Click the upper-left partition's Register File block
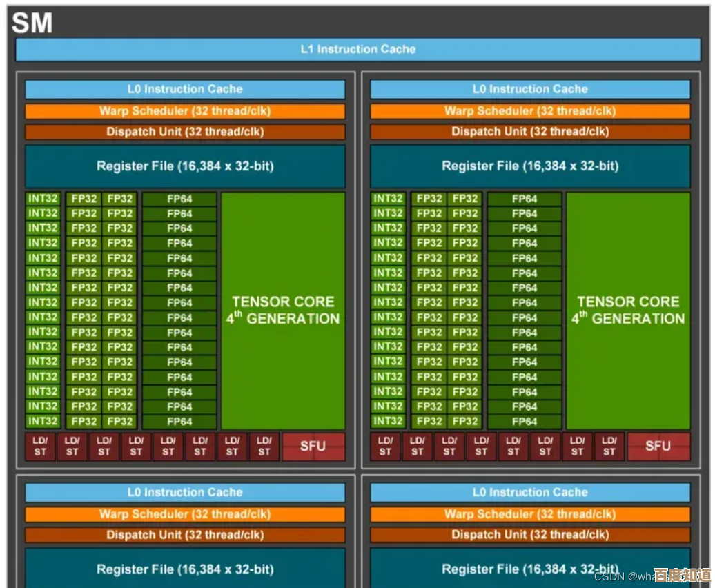The width and height of the screenshot is (715, 588). click(x=185, y=166)
